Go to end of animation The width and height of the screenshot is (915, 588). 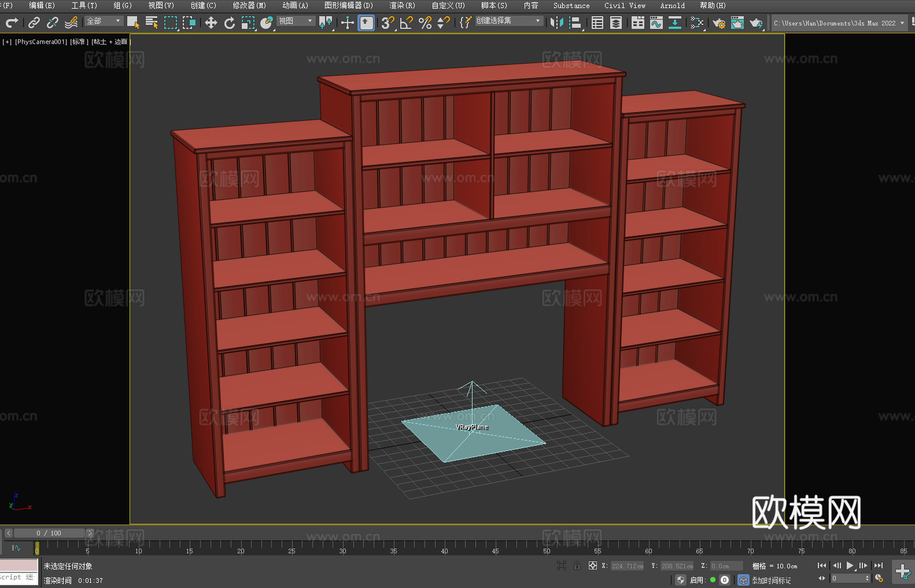pos(879,565)
